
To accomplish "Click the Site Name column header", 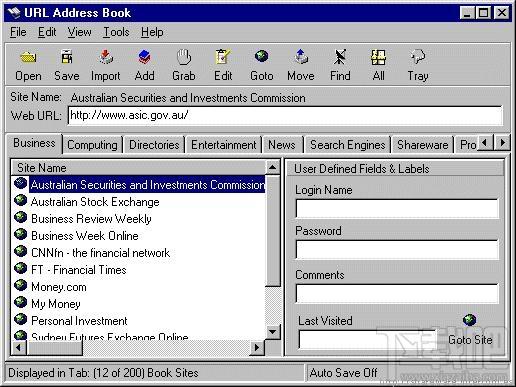I will point(139,167).
